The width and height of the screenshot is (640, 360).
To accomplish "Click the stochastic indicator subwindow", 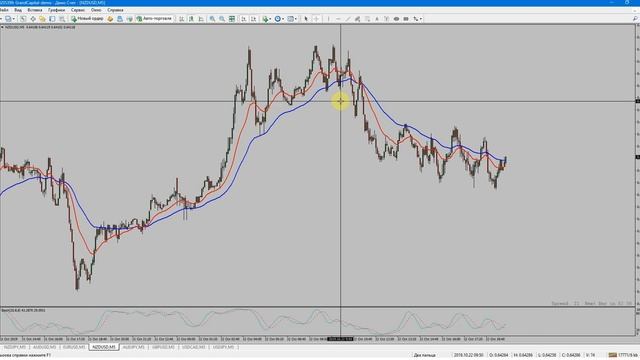I will pyautogui.click(x=318, y=322).
